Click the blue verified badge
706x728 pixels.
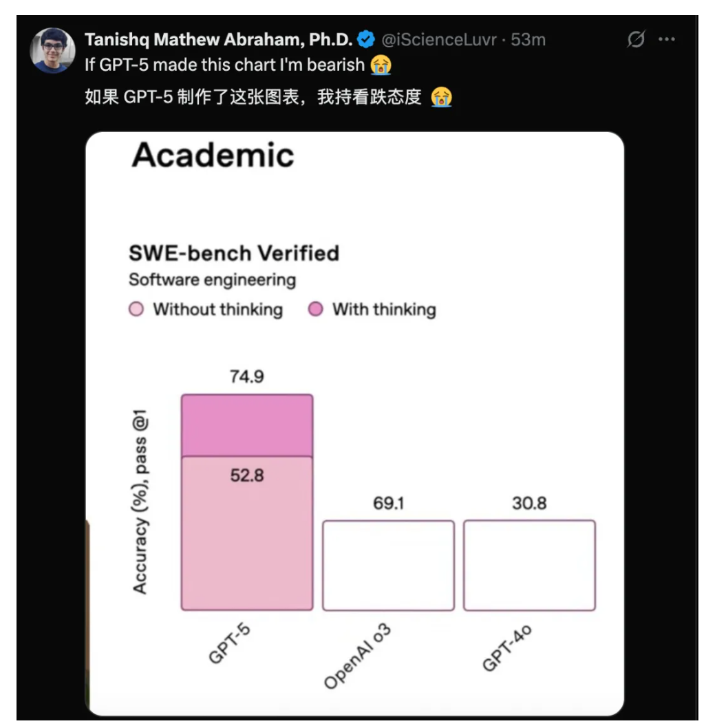[366, 40]
